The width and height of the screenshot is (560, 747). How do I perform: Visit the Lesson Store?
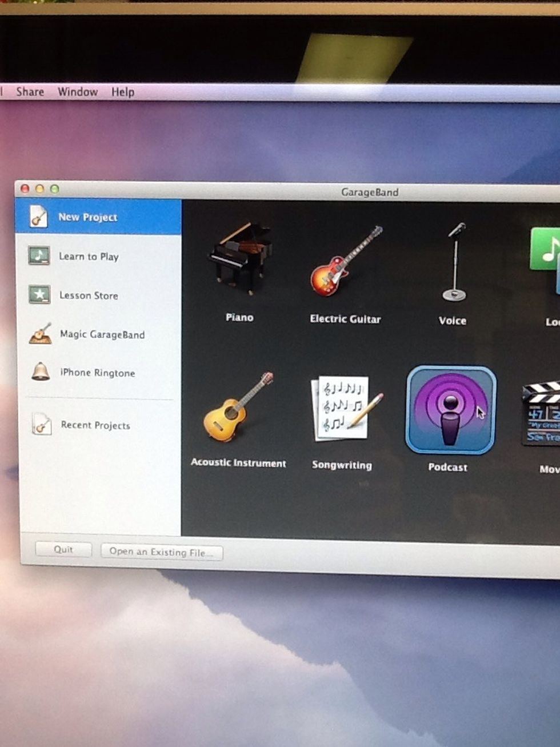point(89,295)
